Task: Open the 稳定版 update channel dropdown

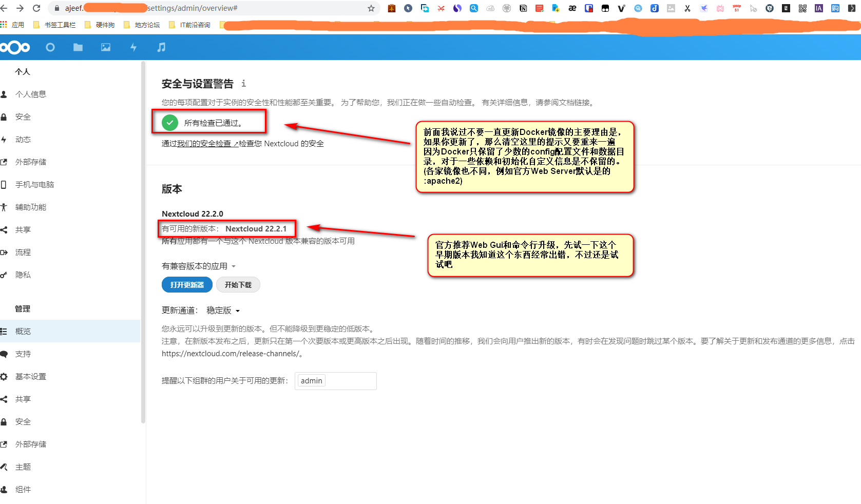Action: tap(223, 311)
